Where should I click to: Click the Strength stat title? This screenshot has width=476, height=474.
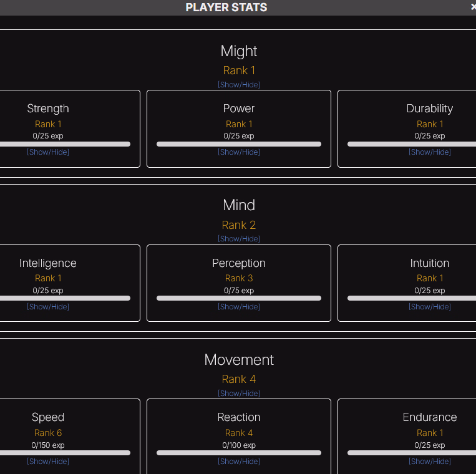coord(48,109)
